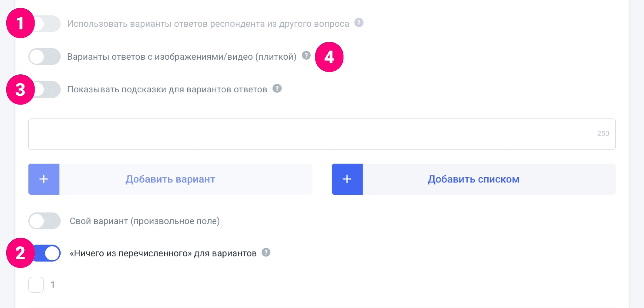Click the pink number 1 marker

coord(20,23)
